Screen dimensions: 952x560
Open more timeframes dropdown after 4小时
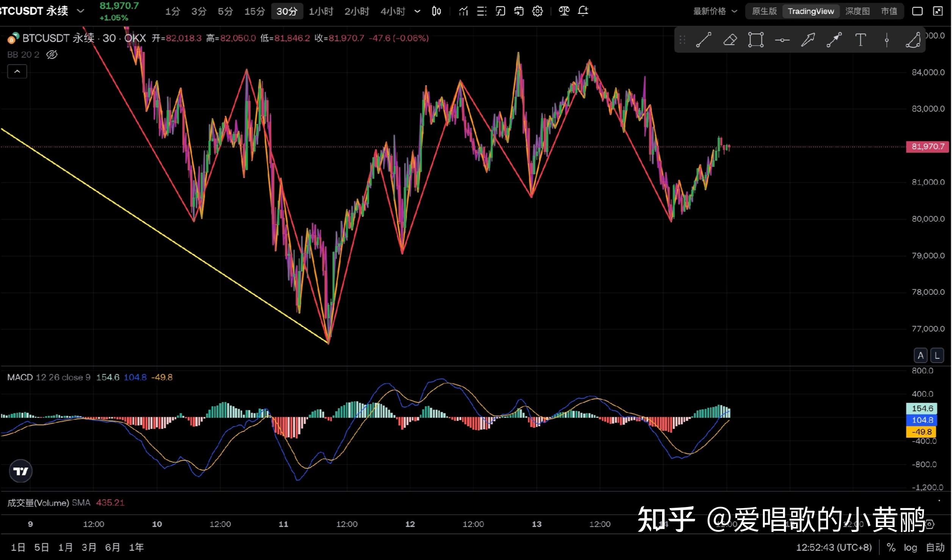pos(417,11)
